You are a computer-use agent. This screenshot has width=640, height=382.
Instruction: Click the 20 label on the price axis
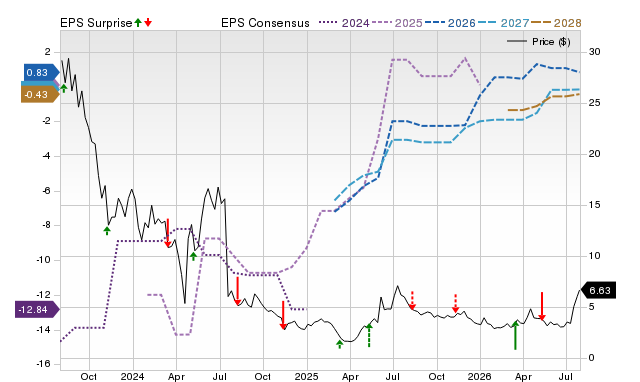(594, 154)
